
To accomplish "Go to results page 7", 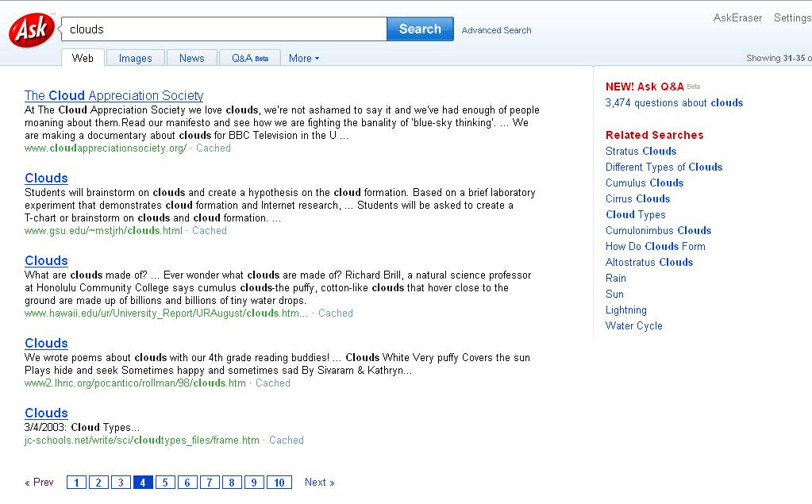I will pos(210,483).
